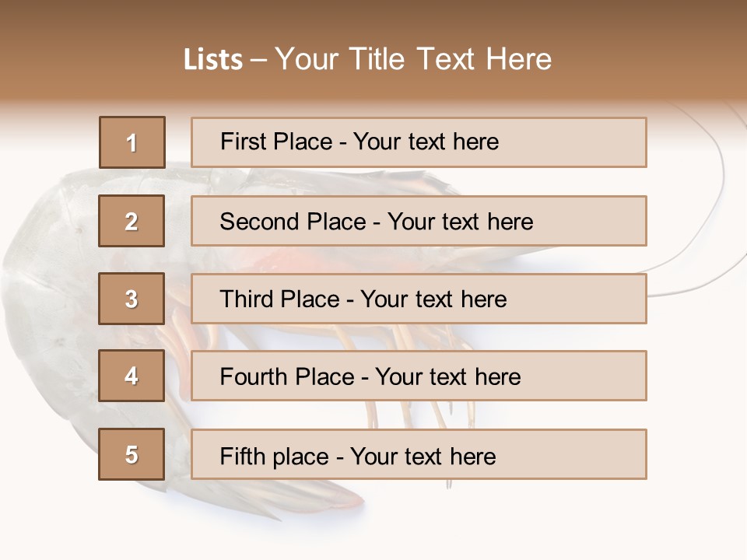Screen dimensions: 747x560
Task: Select the number 2 box
Action: coord(132,221)
